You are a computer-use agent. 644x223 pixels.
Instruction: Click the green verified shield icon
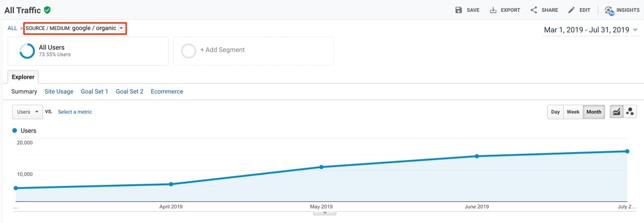[x=48, y=10]
